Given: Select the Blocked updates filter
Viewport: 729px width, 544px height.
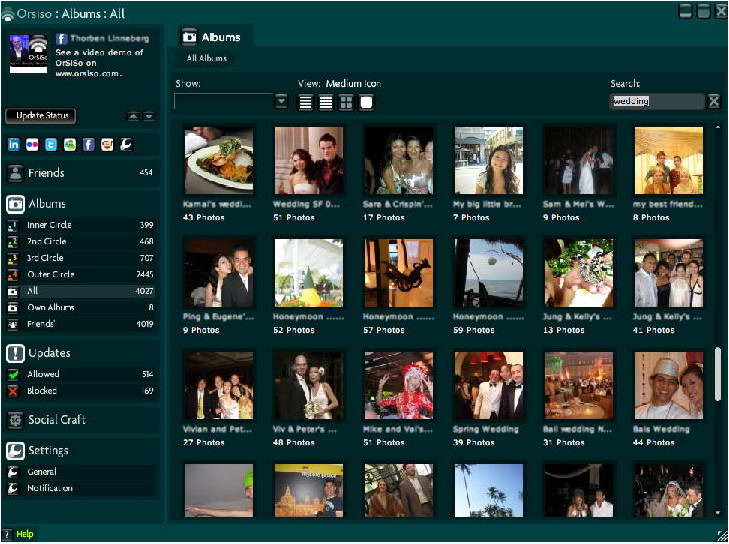Looking at the screenshot, I should pos(42,391).
